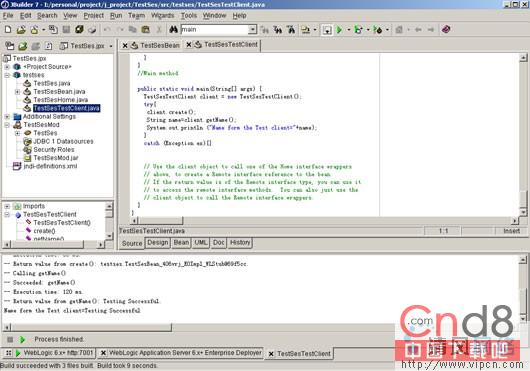Select the WebLogic Enterprise Deployer message tab
This screenshot has height=371, width=530.
(182, 353)
